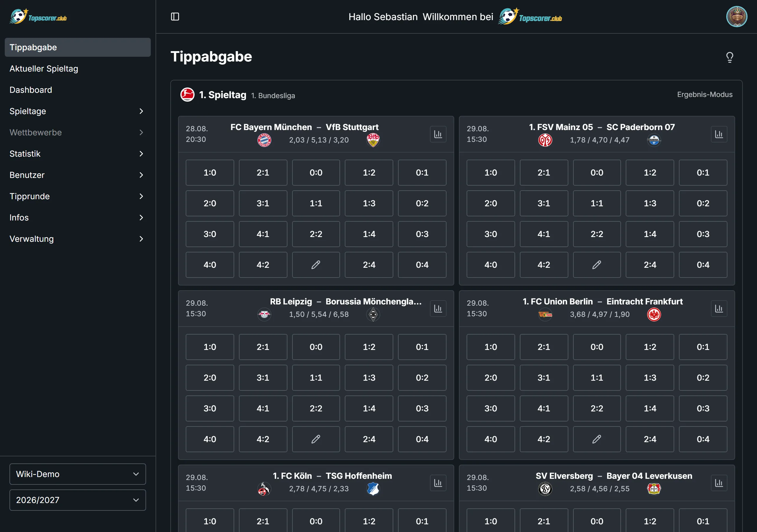Viewport: 757px width, 532px height.
Task: Open the Dashboard page
Action: (x=77, y=90)
